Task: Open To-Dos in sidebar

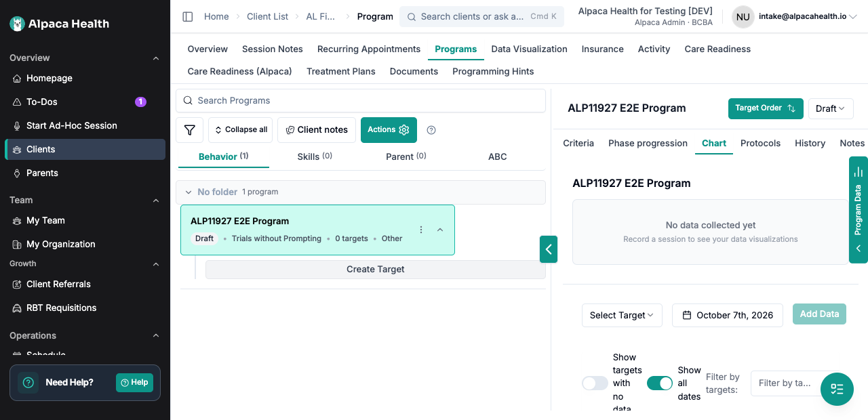Action: pyautogui.click(x=85, y=102)
